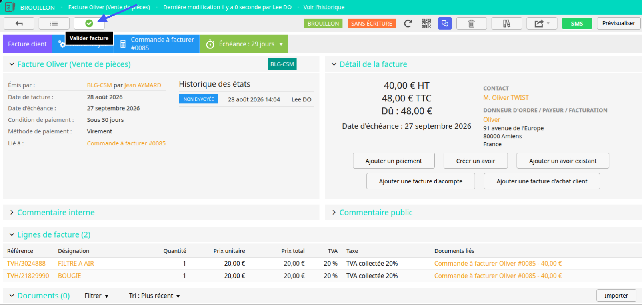Click the orange SANS ÉCRITURE badge

[372, 24]
